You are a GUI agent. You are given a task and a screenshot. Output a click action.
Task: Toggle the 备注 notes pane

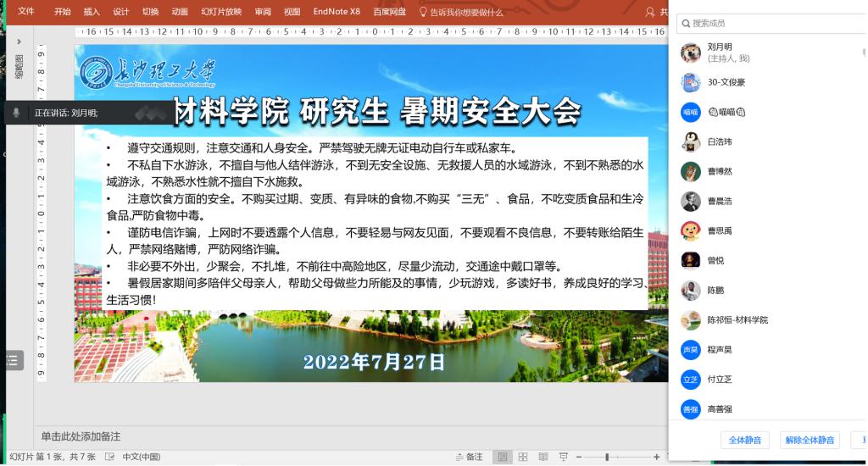pyautogui.click(x=469, y=458)
